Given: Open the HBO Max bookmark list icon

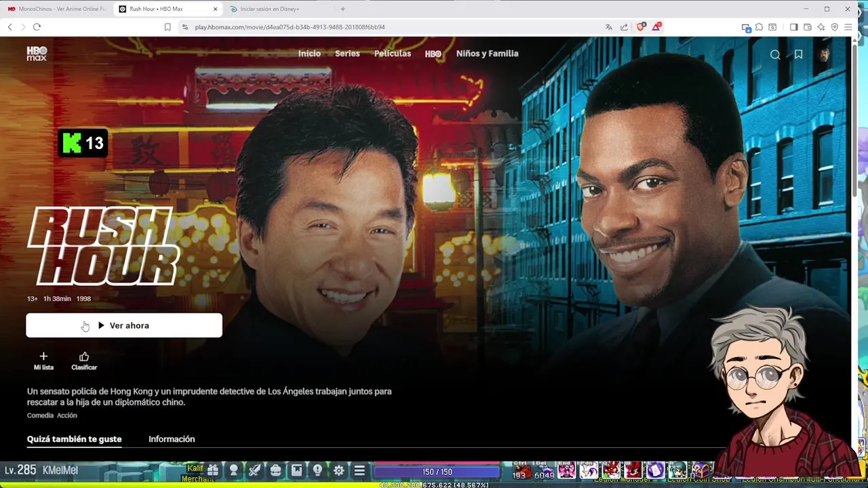Looking at the screenshot, I should point(798,55).
